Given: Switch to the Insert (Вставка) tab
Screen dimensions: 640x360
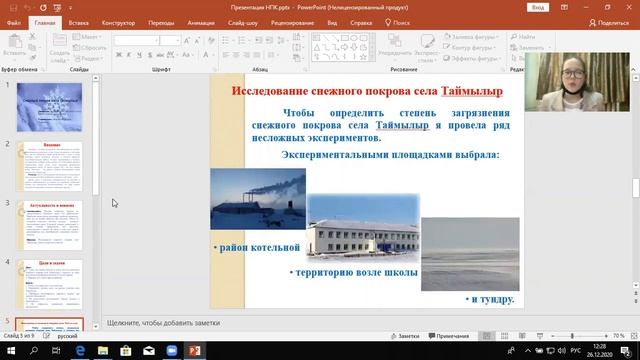Looking at the screenshot, I should 78,23.
